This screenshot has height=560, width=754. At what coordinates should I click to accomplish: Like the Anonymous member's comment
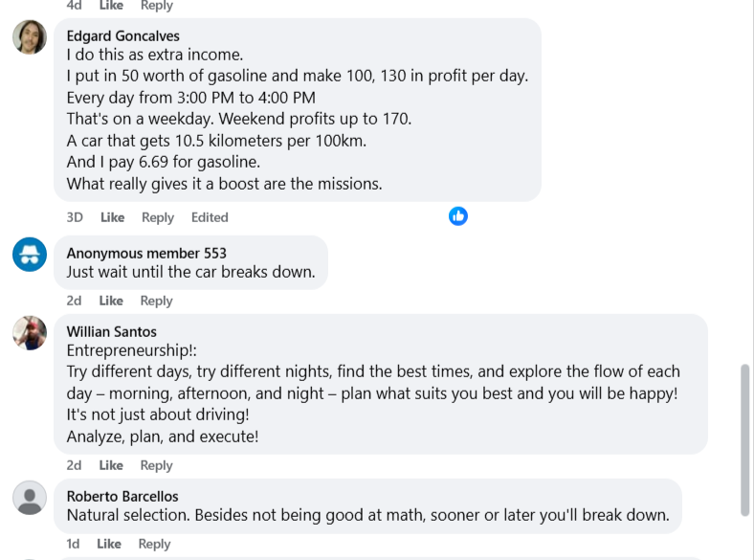pyautogui.click(x=111, y=301)
